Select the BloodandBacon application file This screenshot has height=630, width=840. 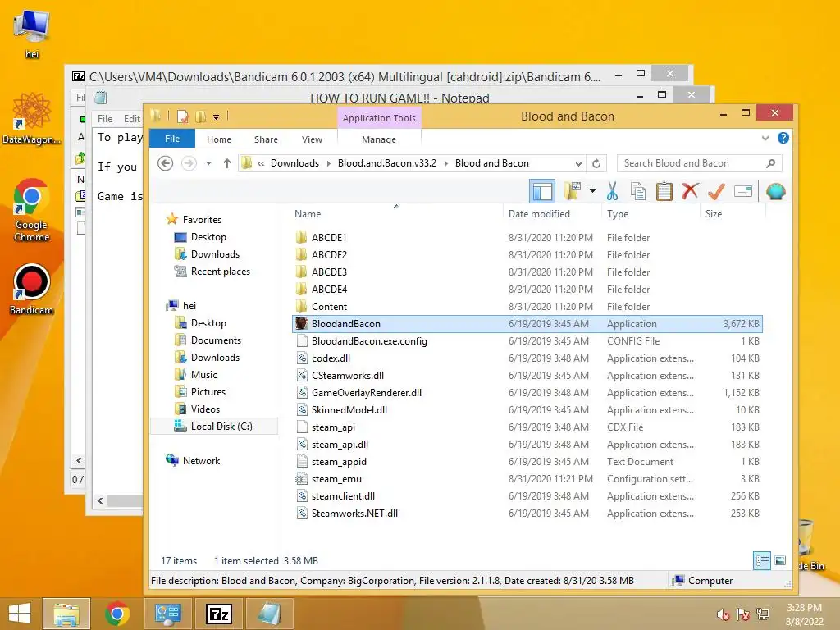527,323
